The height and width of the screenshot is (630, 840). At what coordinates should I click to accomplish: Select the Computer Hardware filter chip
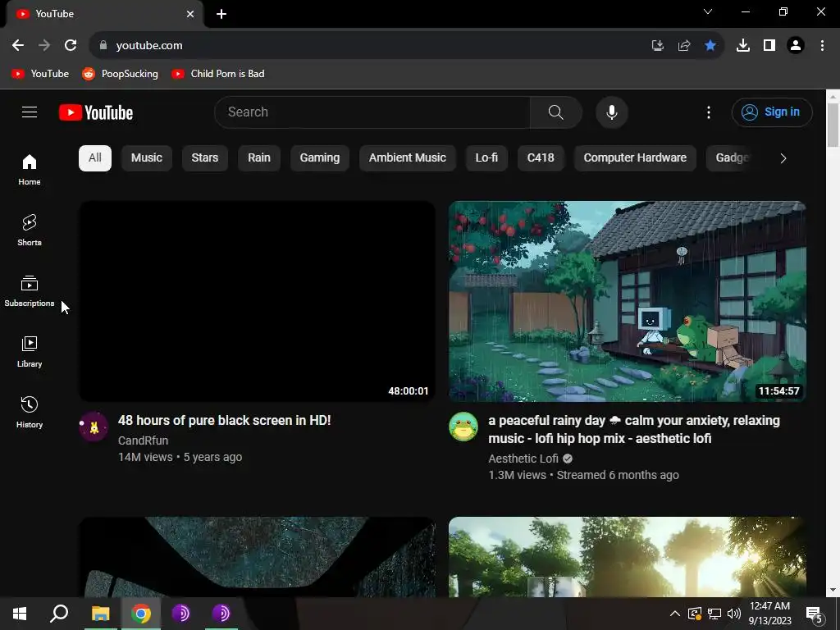point(635,158)
